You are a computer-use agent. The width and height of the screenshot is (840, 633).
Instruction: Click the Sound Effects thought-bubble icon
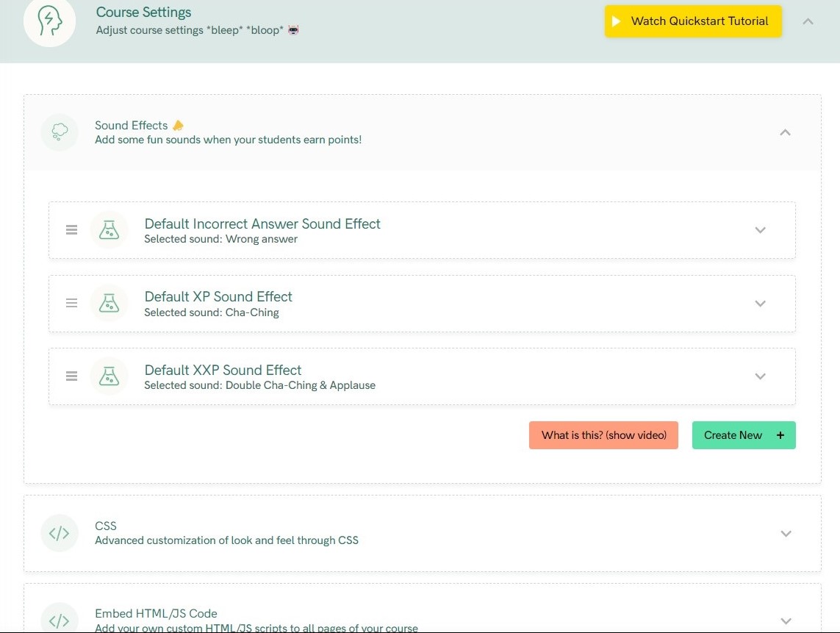[60, 132]
